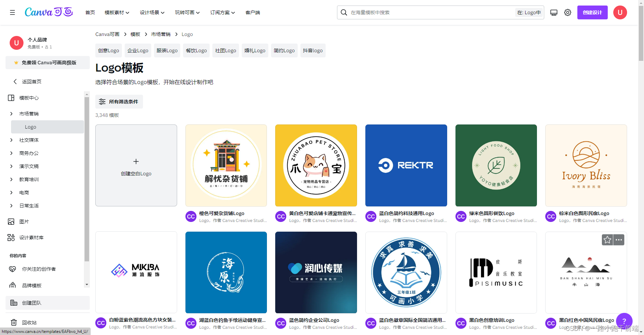Click the 创建设计 button
Screen dimensions: 644x335
tap(592, 12)
